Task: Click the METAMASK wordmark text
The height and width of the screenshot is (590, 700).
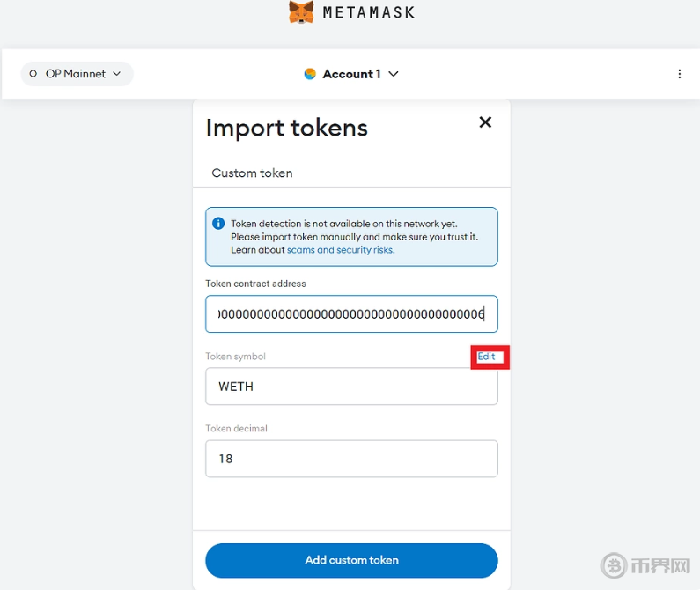Action: point(368,12)
